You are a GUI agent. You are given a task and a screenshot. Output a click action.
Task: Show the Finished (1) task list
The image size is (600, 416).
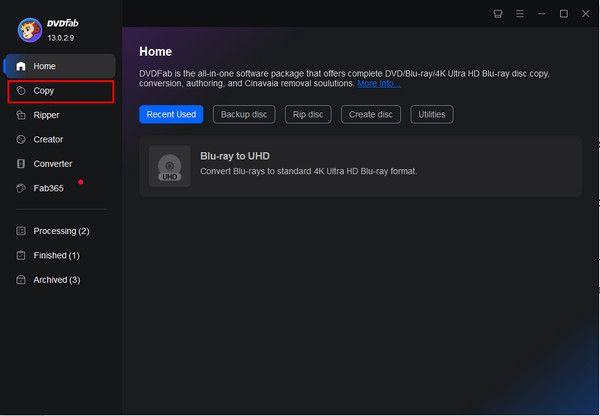56,255
